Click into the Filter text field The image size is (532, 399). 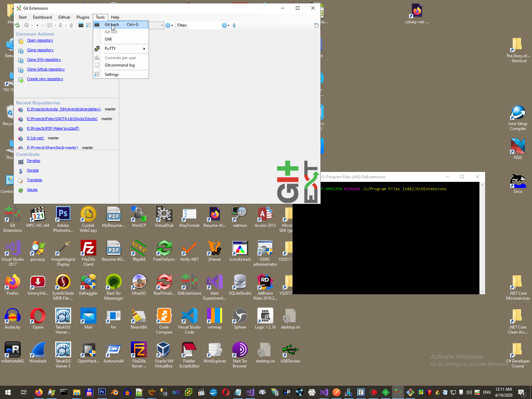pos(204,25)
